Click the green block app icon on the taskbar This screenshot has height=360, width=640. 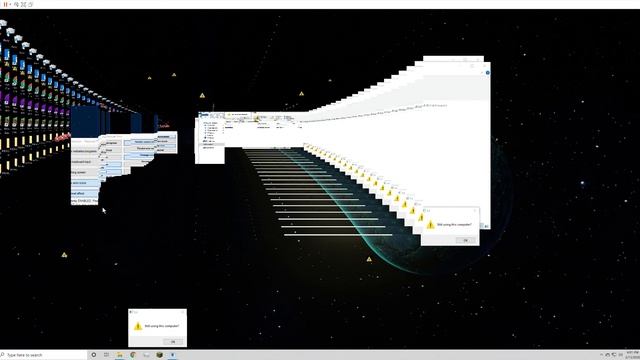point(160,355)
